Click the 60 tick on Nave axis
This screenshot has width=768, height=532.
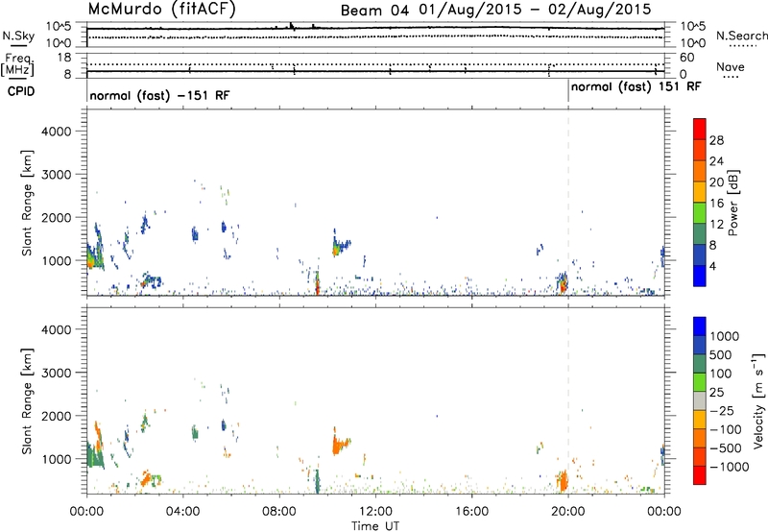[687, 58]
